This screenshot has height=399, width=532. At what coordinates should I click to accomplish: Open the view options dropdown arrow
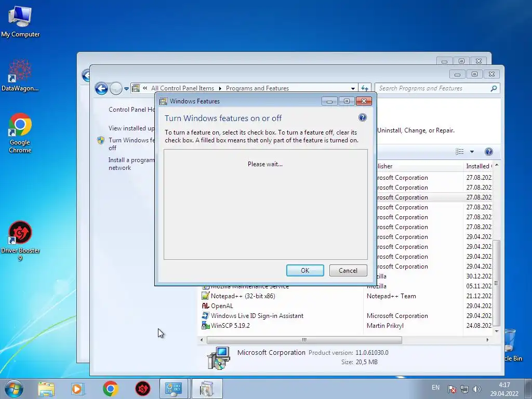(472, 152)
